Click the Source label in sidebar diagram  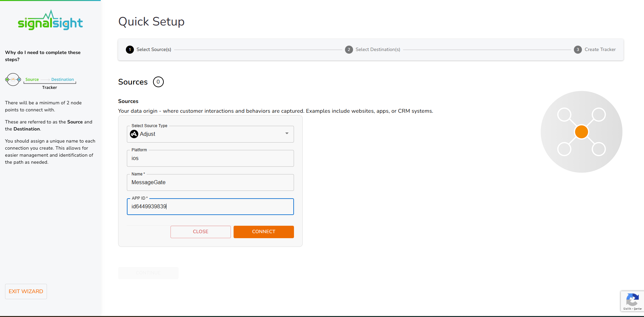tap(32, 80)
